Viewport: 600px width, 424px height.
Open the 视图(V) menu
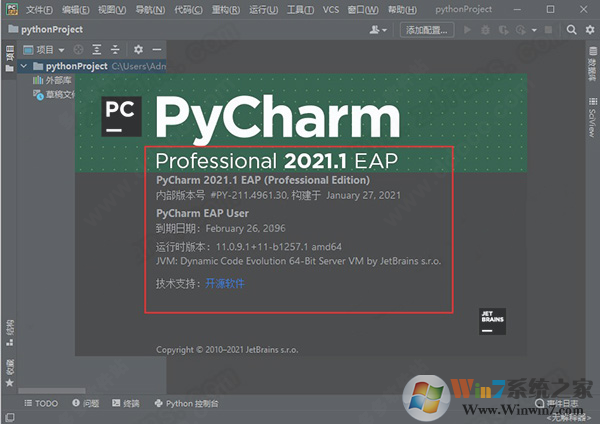coord(112,10)
